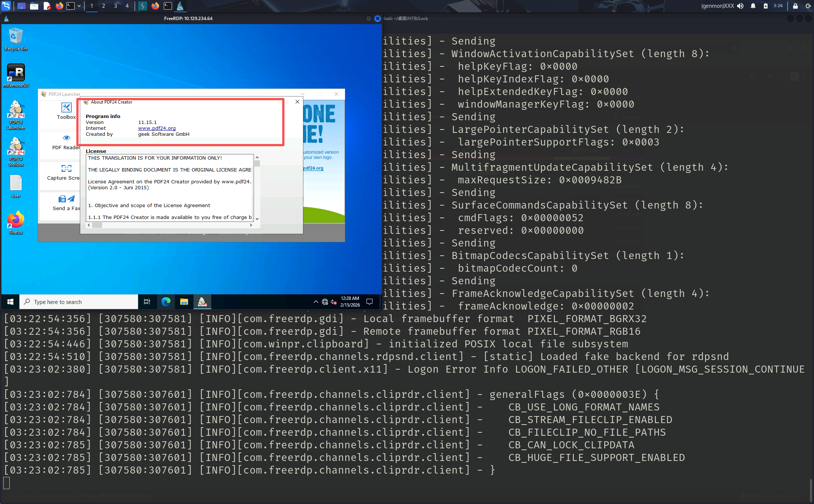Launch the text editor from the Kali panel
This screenshot has height=504, width=814.
tap(47, 6)
